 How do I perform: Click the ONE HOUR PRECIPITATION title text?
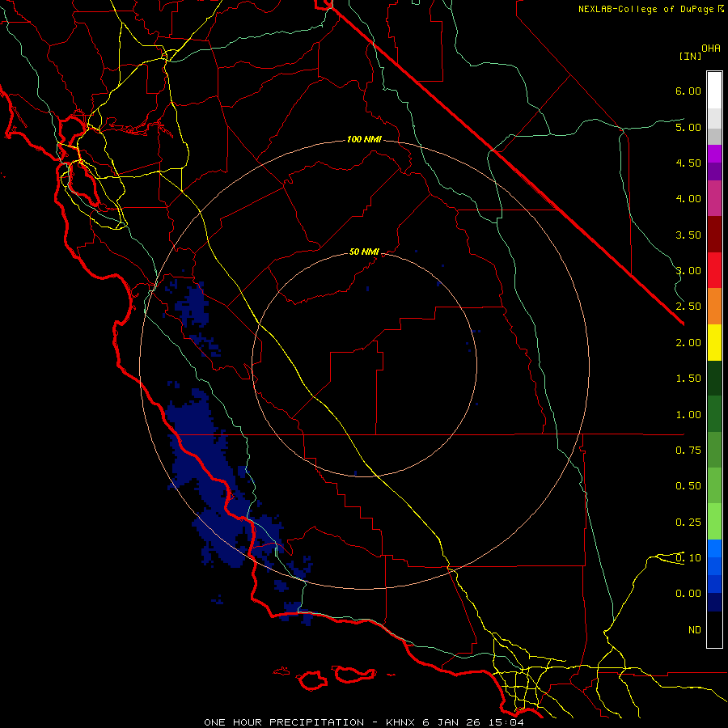284,722
